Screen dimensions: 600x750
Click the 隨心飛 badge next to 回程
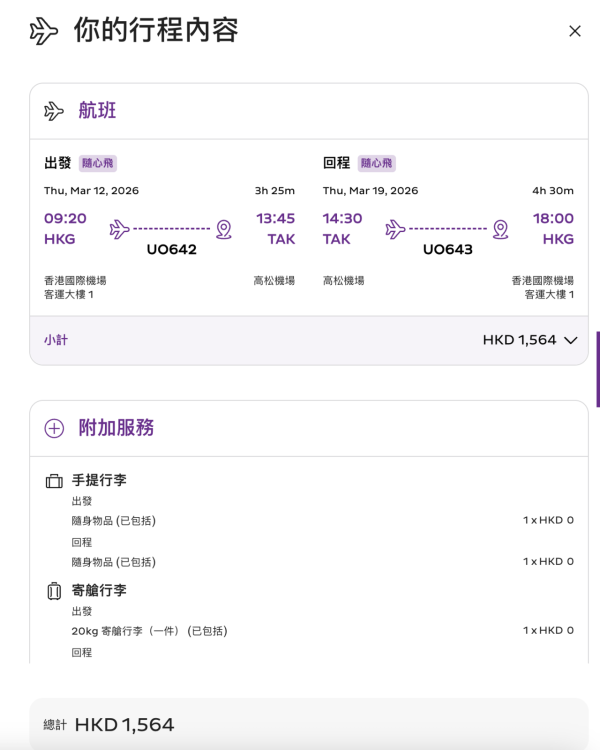tap(377, 163)
